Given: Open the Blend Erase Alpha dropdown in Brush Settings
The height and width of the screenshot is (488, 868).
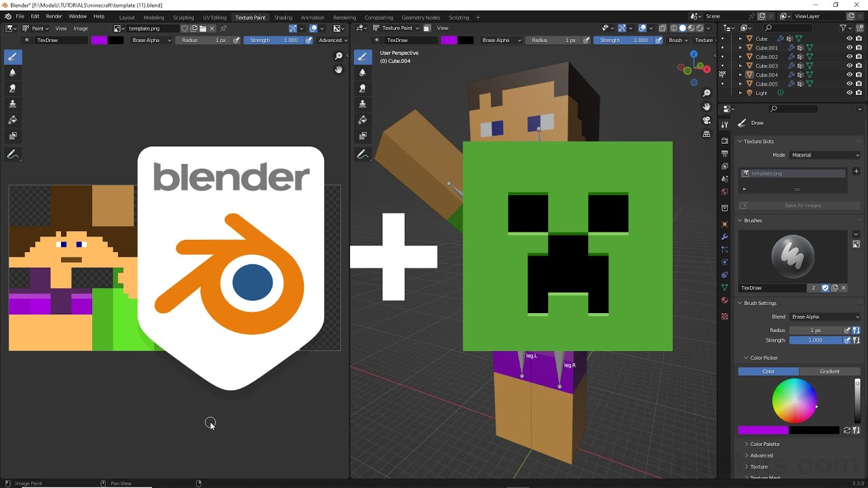Looking at the screenshot, I should click(825, 317).
